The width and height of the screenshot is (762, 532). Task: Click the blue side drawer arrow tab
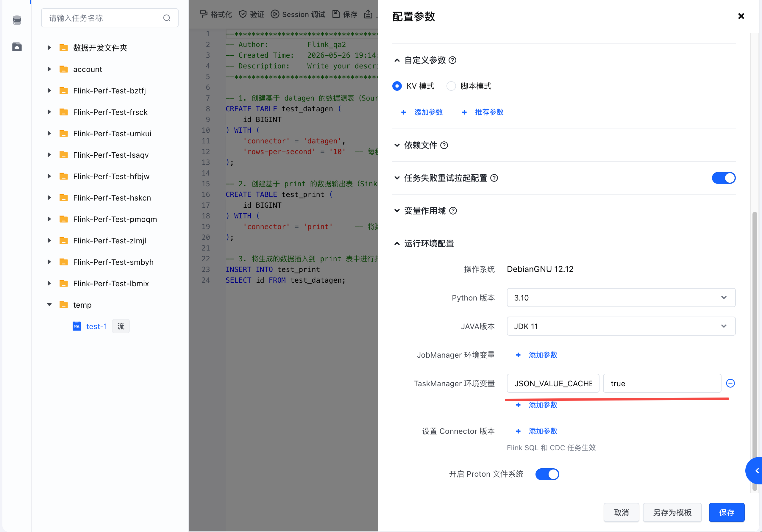(x=754, y=470)
